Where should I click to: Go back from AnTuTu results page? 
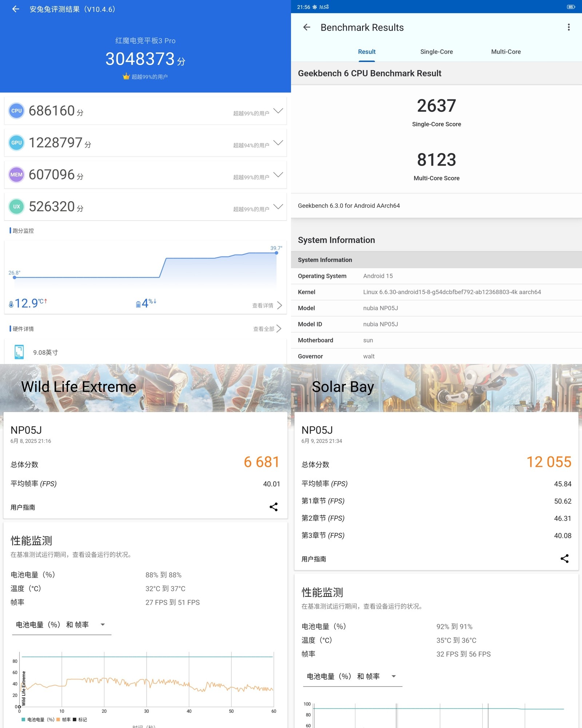point(16,9)
